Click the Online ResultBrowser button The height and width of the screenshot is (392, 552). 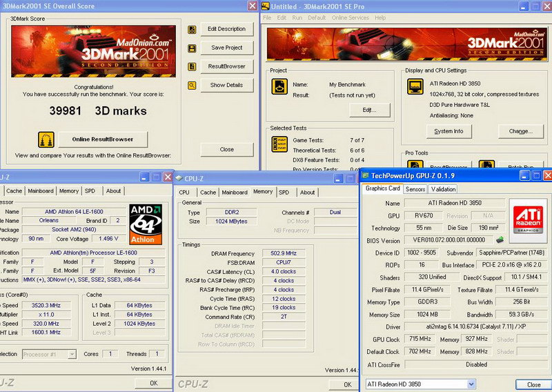pyautogui.click(x=103, y=139)
